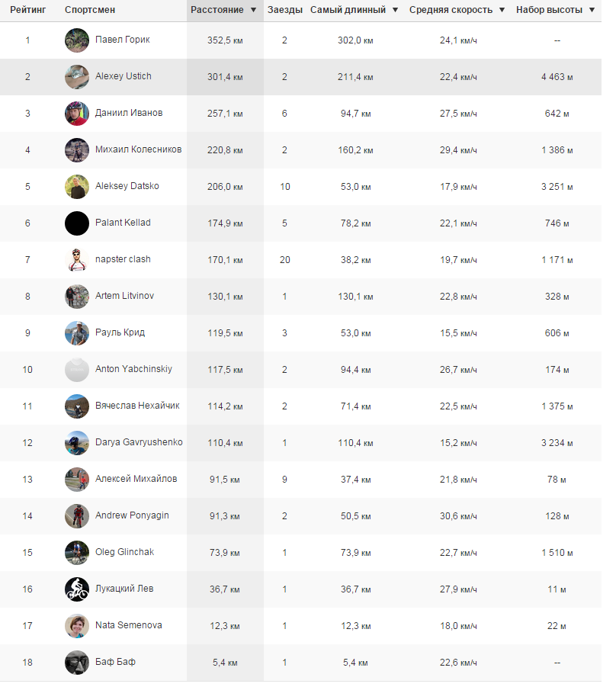Click Oleg Glinchak's avatar

pos(77,553)
